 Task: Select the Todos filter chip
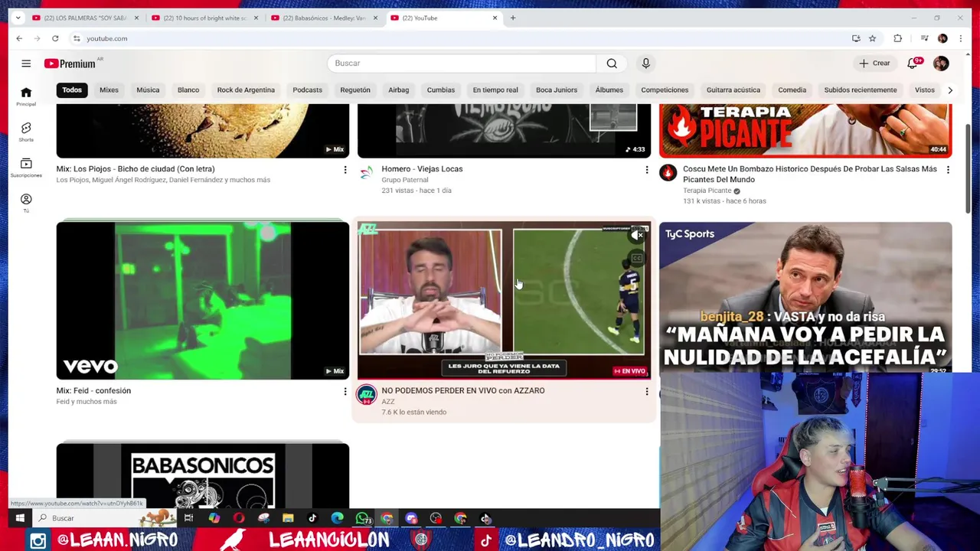(72, 90)
